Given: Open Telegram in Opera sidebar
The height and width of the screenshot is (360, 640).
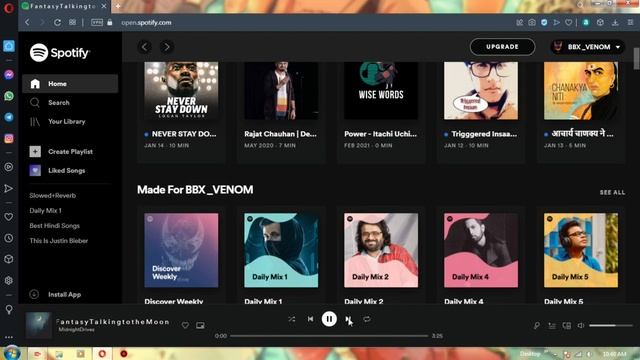Looking at the screenshot, I should pyautogui.click(x=9, y=117).
